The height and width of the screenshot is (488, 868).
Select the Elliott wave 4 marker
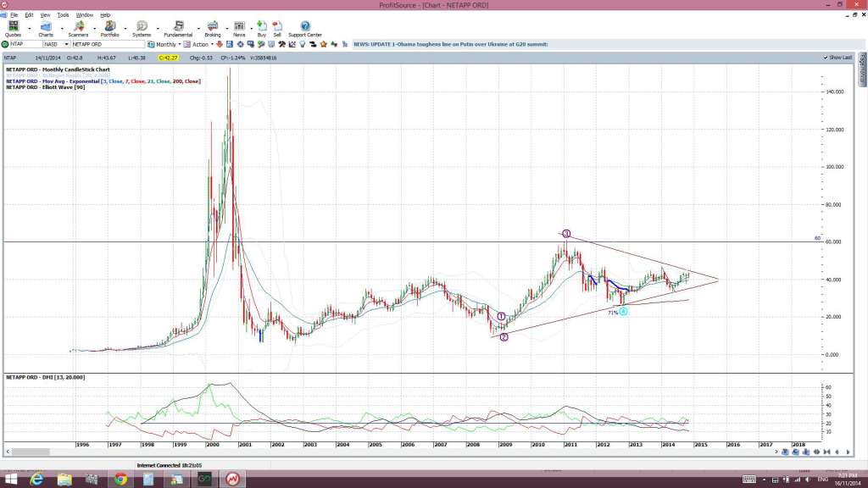pyautogui.click(x=623, y=312)
